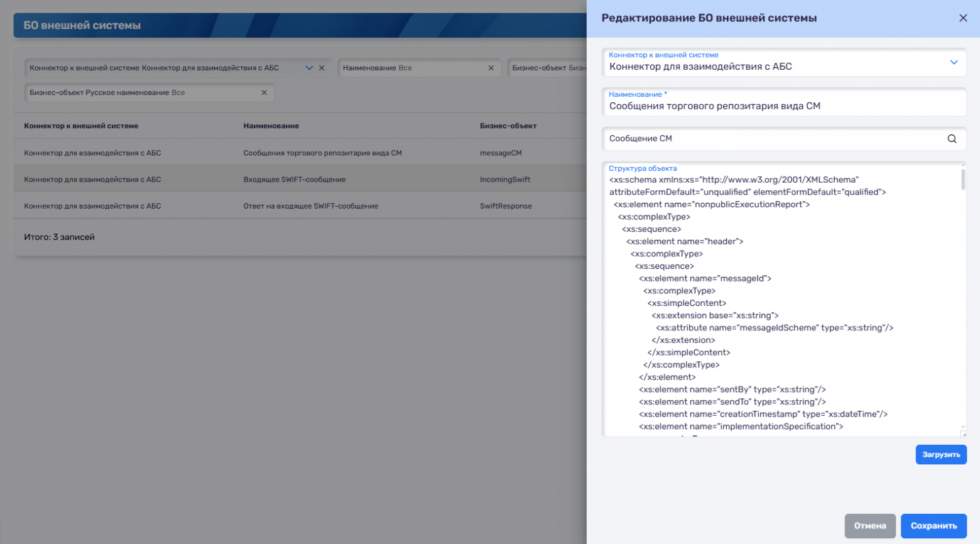Image resolution: width=980 pixels, height=544 pixels.
Task: Click into the Наименование input field
Action: [783, 106]
